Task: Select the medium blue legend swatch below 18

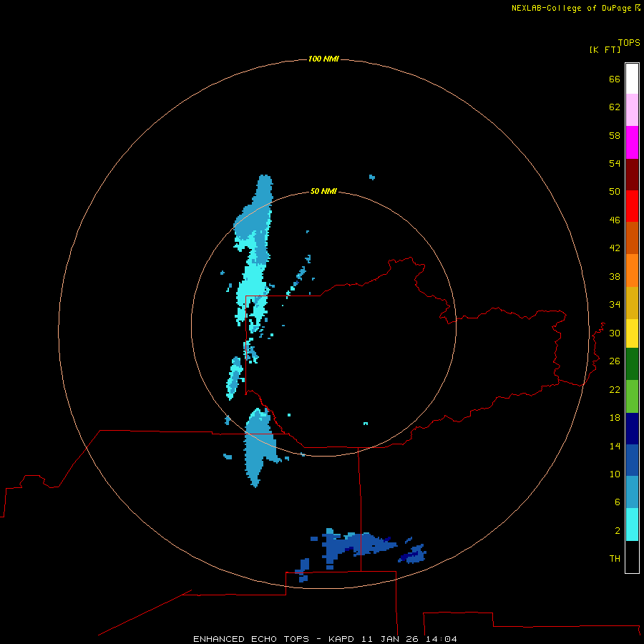Action: tap(632, 460)
